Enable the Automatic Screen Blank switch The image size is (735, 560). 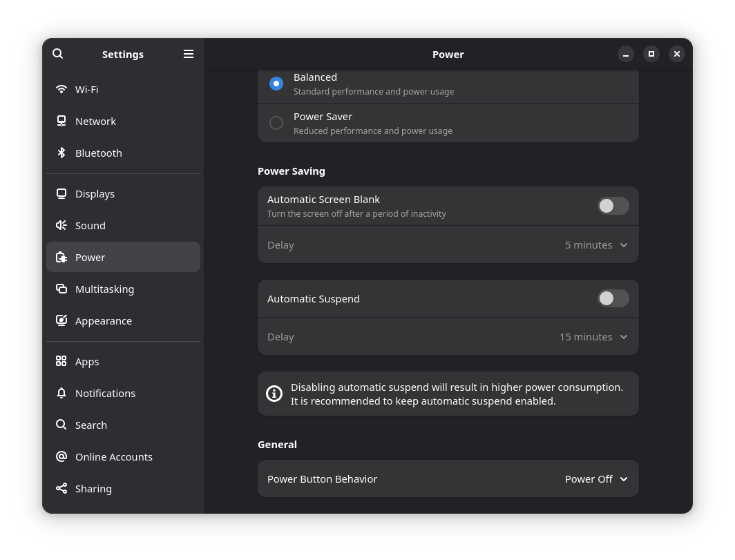click(613, 206)
